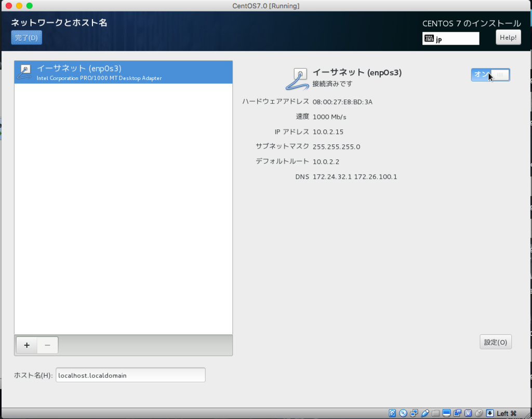The image size is (532, 419).
Task: Click the Ethernet adapter icon in list
Action: pyautogui.click(x=24, y=72)
